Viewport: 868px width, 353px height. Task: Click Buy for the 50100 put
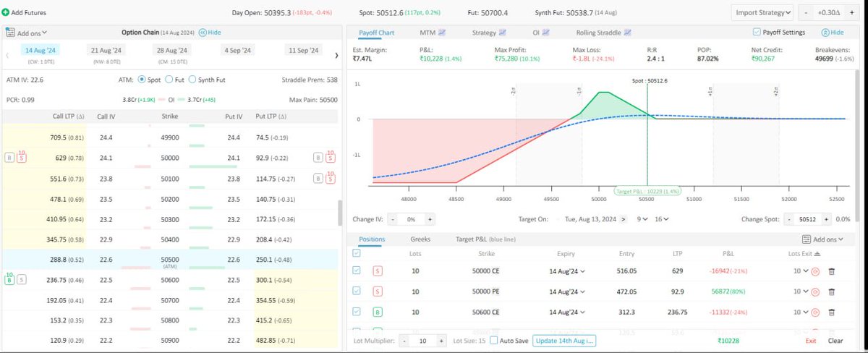click(317, 178)
